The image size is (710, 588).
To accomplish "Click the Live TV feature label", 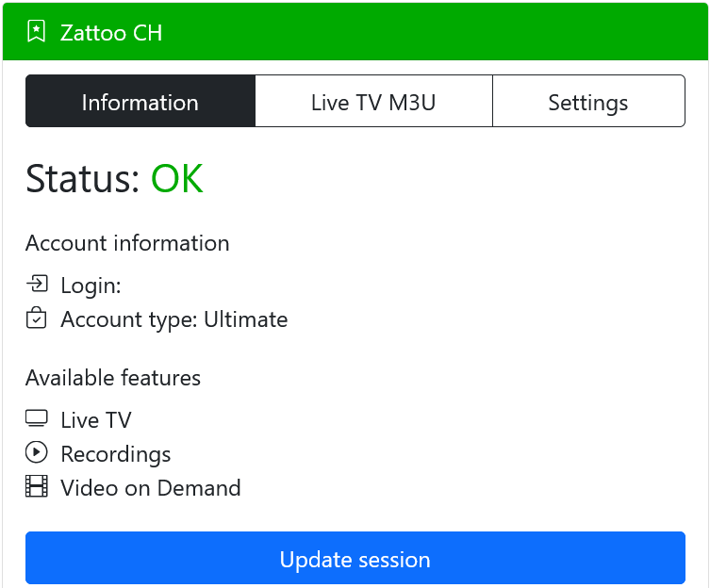I will [x=96, y=420].
